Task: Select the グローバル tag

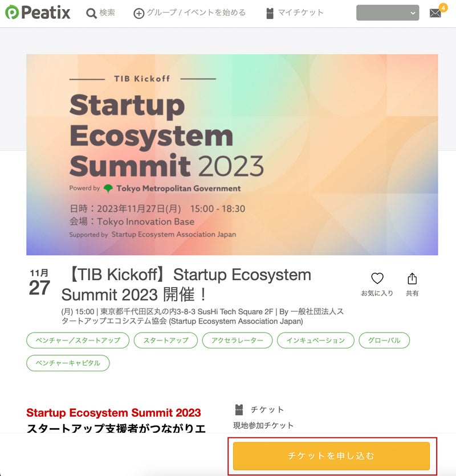Action: (384, 340)
